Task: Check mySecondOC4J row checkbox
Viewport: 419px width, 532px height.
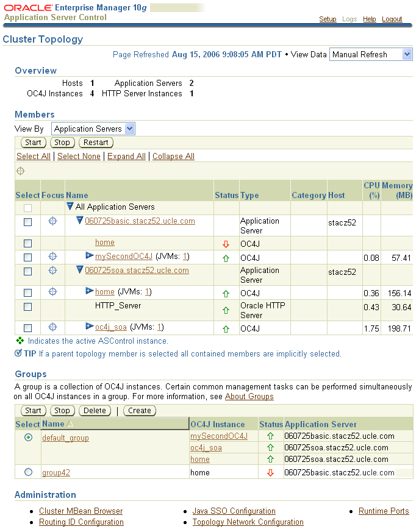Action: pos(28,258)
